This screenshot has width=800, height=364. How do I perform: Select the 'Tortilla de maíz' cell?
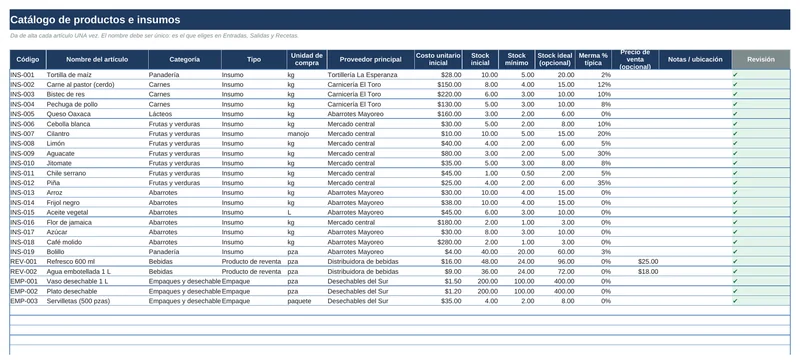pyautogui.click(x=97, y=75)
